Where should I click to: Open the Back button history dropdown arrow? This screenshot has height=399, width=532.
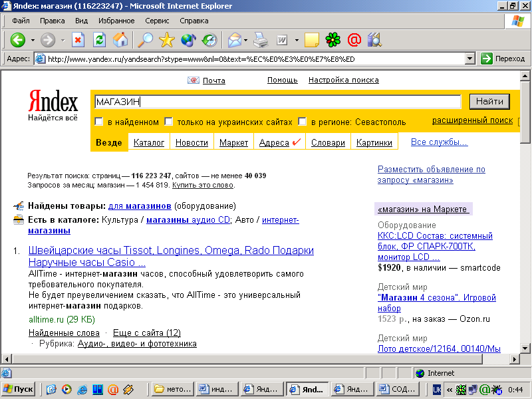33,41
